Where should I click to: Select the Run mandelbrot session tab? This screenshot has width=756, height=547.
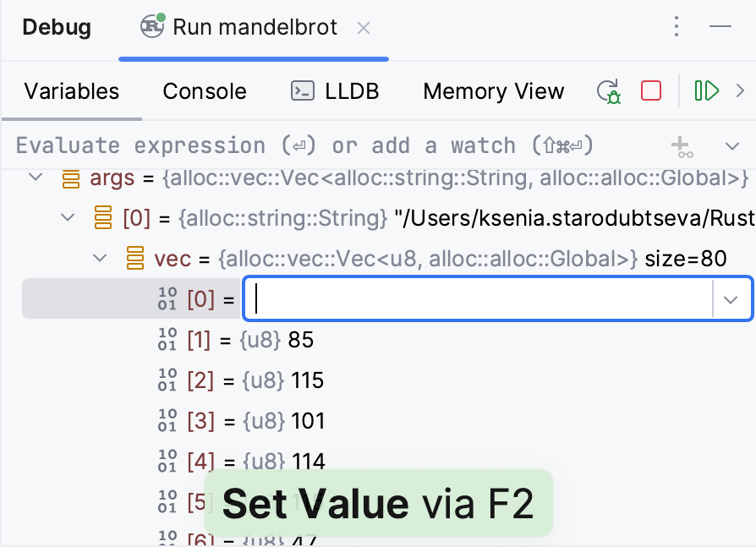(254, 28)
